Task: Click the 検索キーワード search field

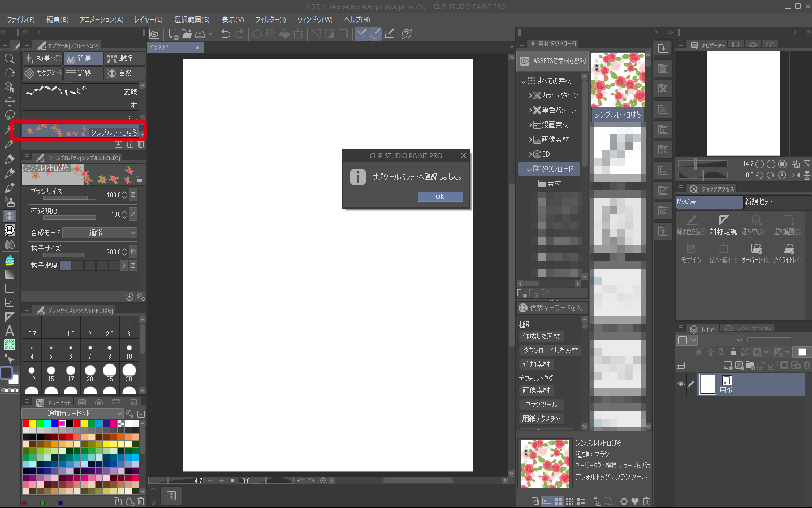Action: 557,308
